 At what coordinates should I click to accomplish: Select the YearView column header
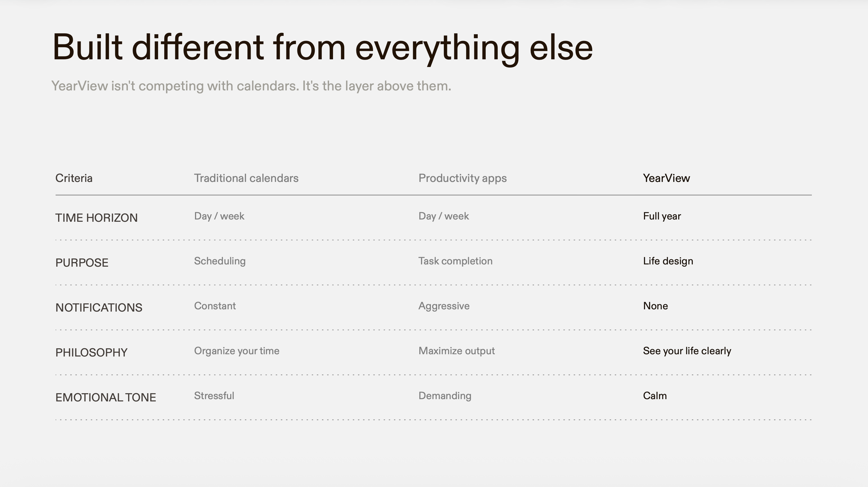pyautogui.click(x=666, y=178)
